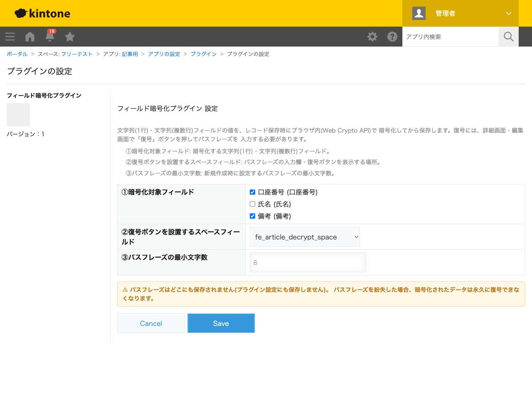Focus the minimum passphrase length field
The image size is (532, 395).
click(308, 262)
